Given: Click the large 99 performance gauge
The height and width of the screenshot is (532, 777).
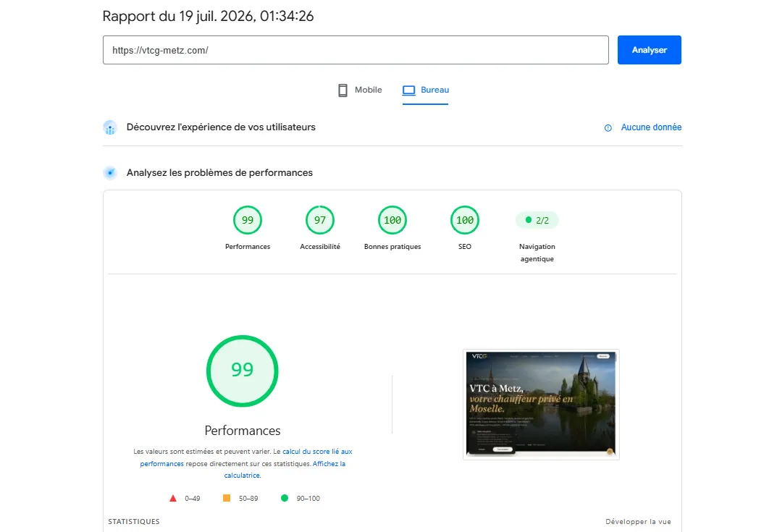Looking at the screenshot, I should [243, 371].
